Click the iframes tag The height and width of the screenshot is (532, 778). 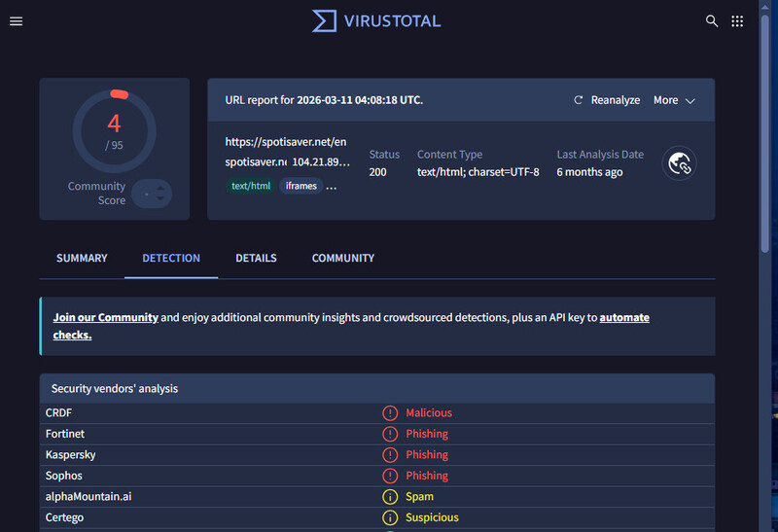(301, 186)
